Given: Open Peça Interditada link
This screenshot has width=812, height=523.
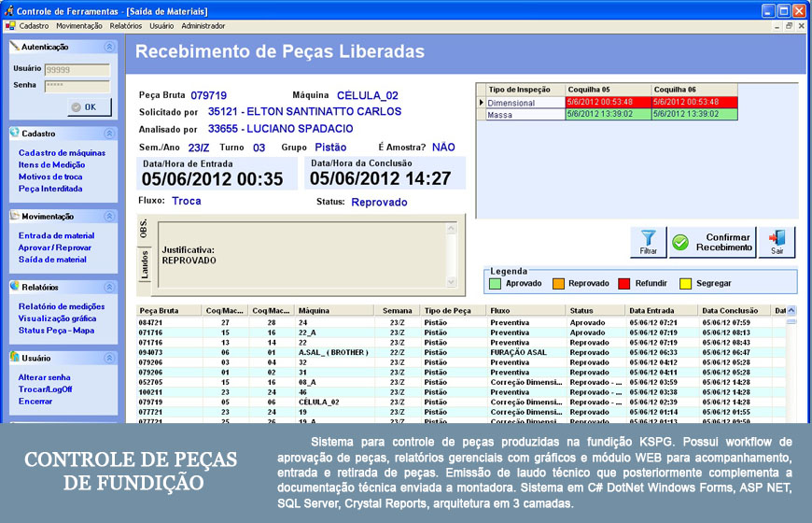Looking at the screenshot, I should tap(50, 188).
